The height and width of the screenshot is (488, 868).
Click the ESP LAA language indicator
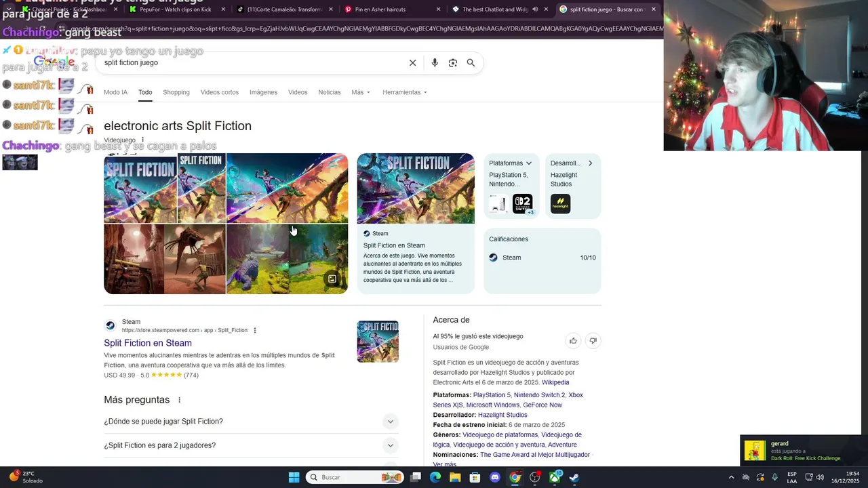792,477
